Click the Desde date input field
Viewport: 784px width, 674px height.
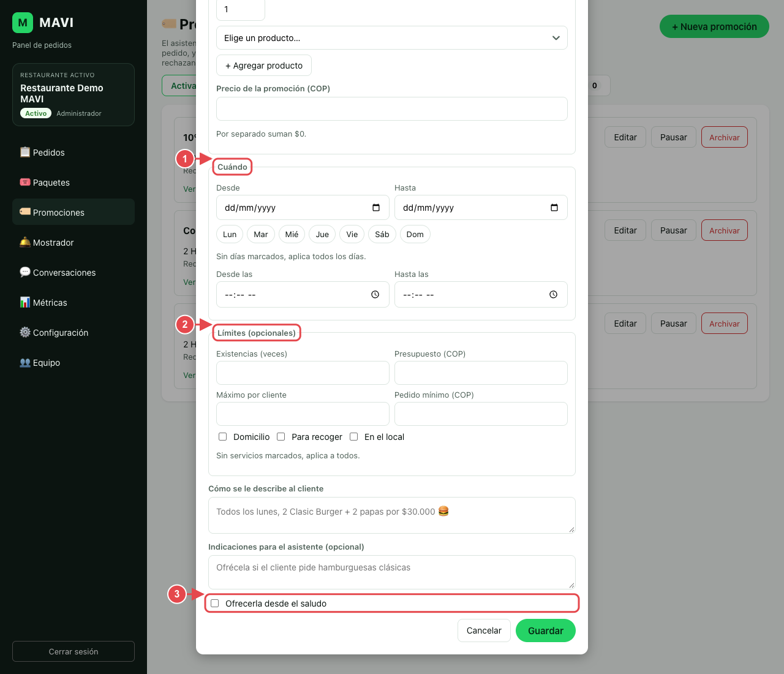coord(303,208)
